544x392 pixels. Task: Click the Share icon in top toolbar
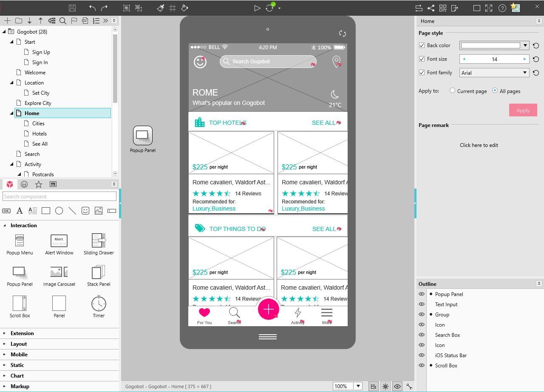431,8
